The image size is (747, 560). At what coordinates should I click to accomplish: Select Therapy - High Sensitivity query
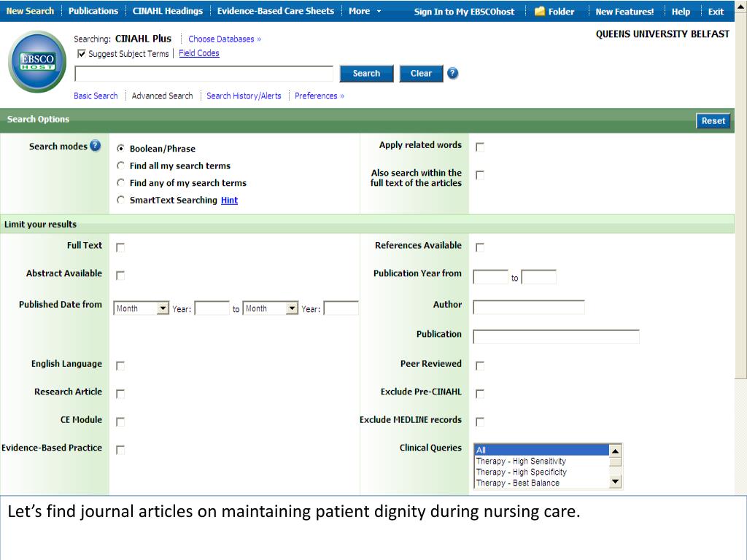(x=542, y=461)
